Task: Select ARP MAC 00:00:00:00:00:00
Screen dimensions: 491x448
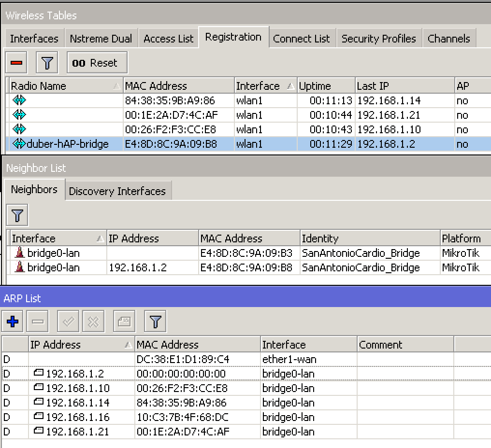Action: [x=181, y=374]
